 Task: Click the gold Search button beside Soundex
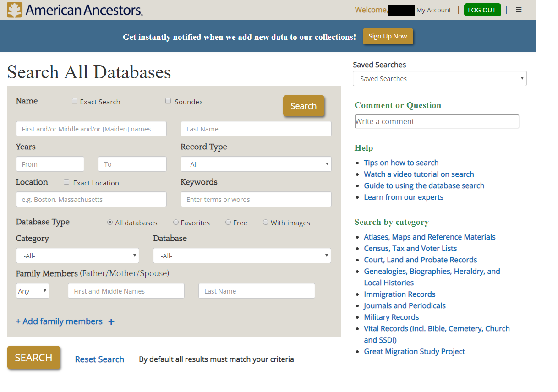[304, 106]
